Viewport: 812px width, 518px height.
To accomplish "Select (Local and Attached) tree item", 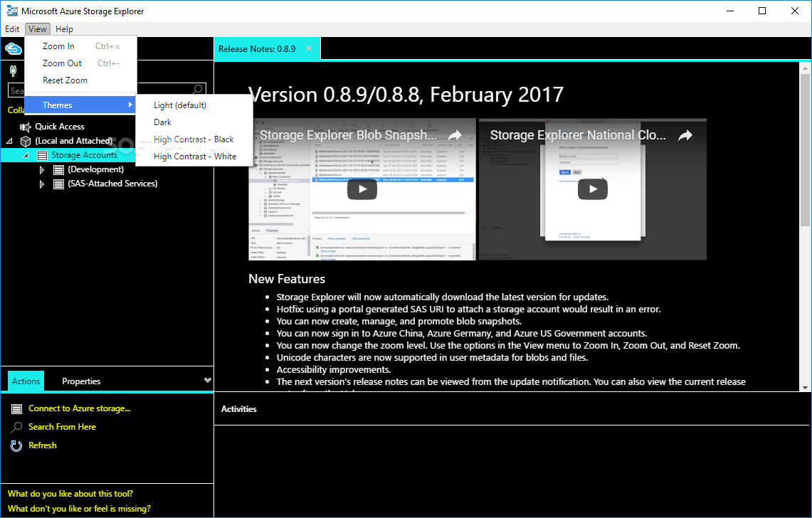I will (x=73, y=141).
